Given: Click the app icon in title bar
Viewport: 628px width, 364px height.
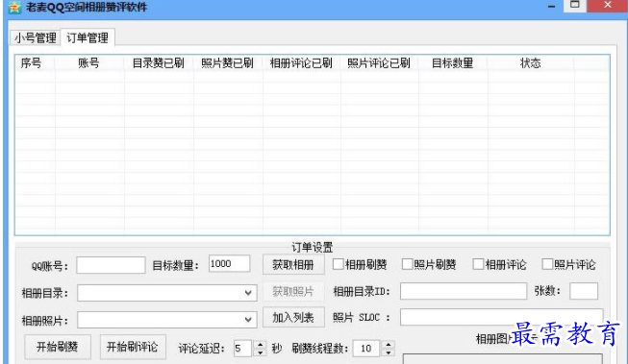Looking at the screenshot, I should (14, 7).
